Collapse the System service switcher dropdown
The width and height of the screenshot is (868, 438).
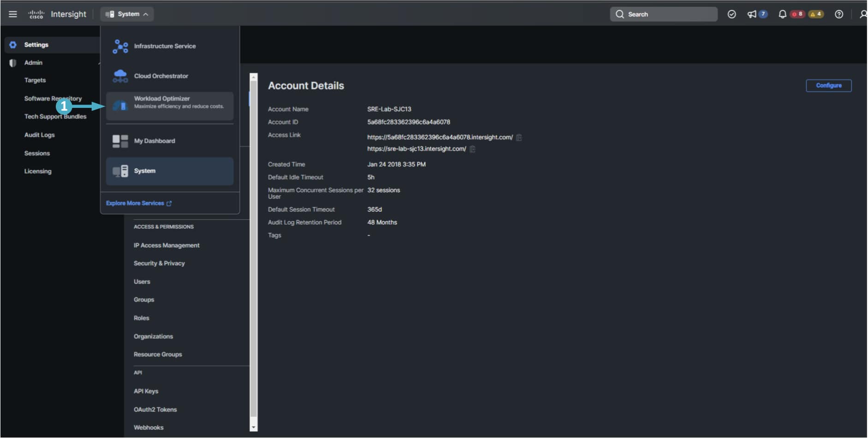tap(127, 14)
